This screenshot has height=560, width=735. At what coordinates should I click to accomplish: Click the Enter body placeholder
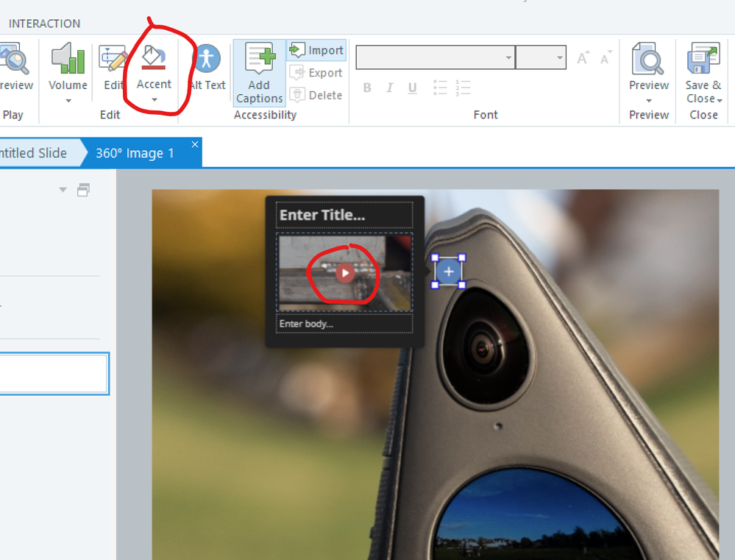coord(344,324)
